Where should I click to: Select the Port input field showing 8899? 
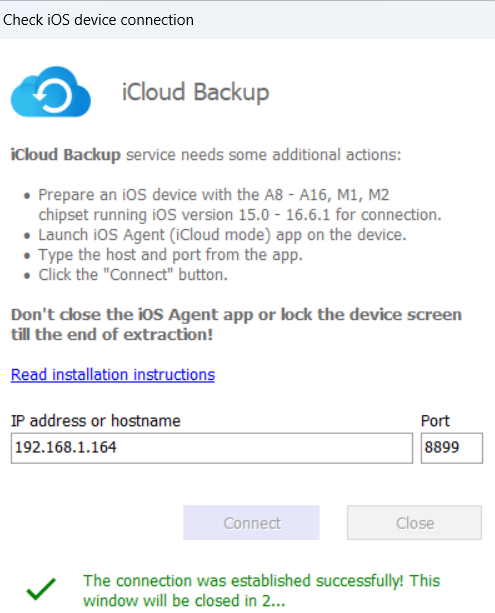[452, 448]
